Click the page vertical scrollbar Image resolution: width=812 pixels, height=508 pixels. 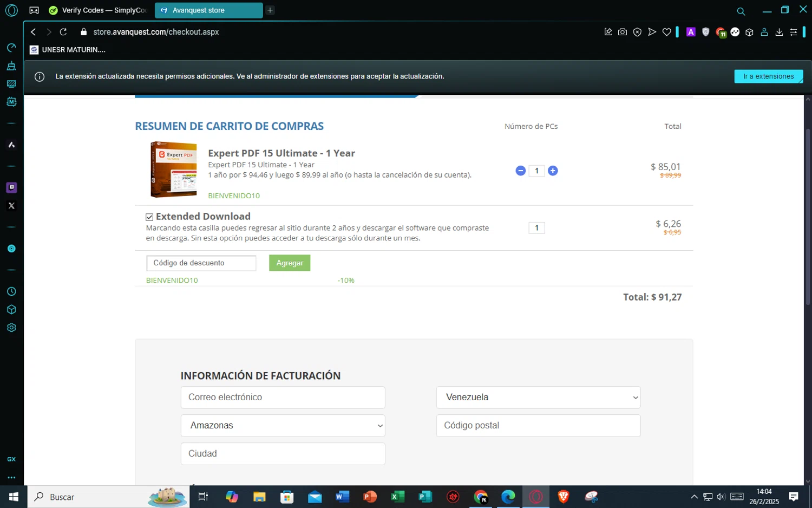[x=808, y=217]
